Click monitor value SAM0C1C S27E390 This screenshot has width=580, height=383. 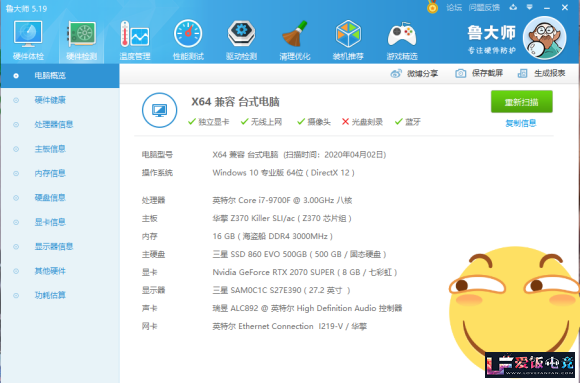coord(281,290)
